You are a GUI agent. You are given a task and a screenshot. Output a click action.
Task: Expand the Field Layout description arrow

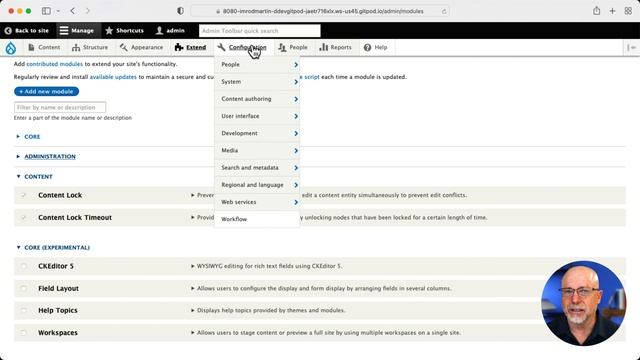click(x=193, y=289)
